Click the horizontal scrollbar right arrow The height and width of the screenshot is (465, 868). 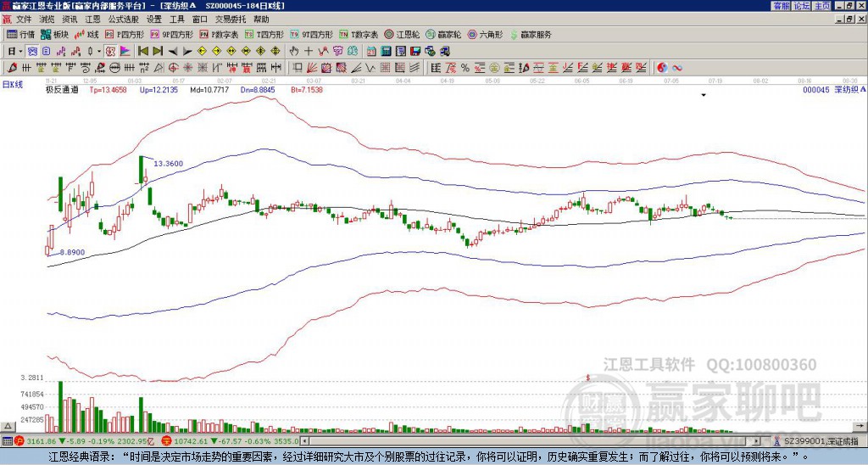tap(757, 441)
